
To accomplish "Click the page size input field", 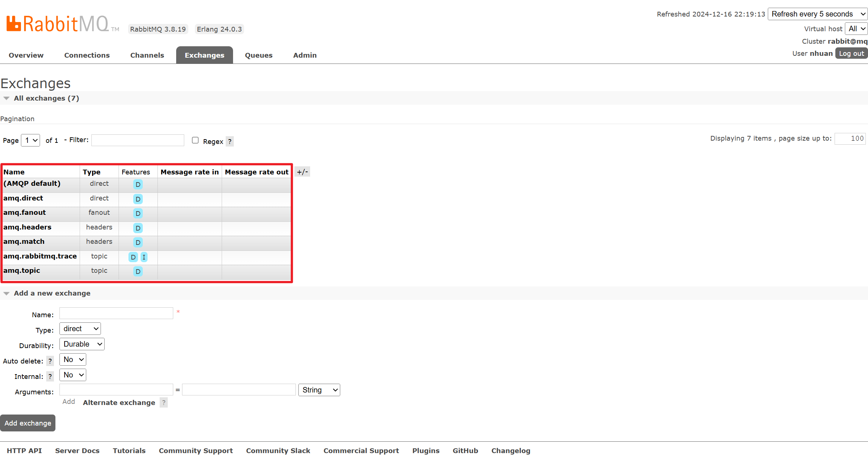I will [850, 138].
